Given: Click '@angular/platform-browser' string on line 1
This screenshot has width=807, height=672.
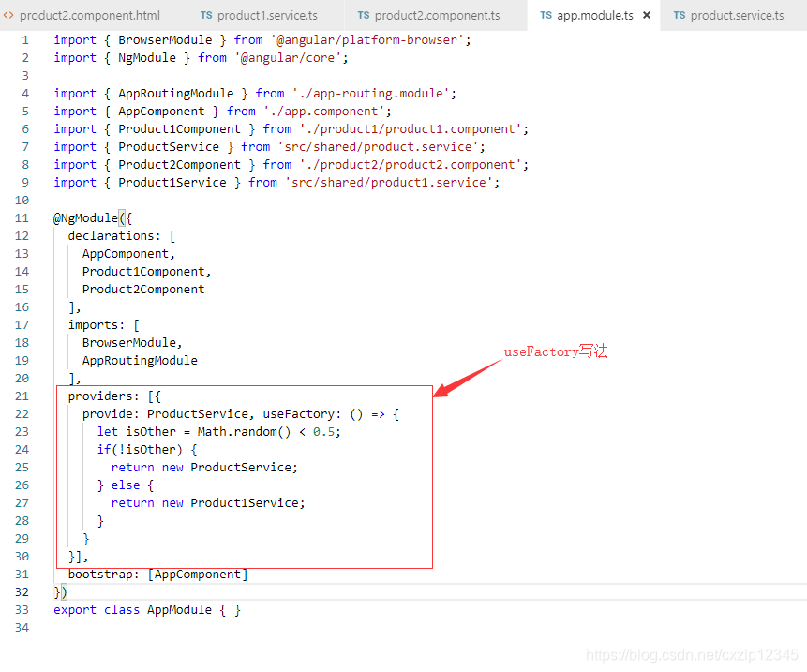Looking at the screenshot, I should [x=367, y=40].
